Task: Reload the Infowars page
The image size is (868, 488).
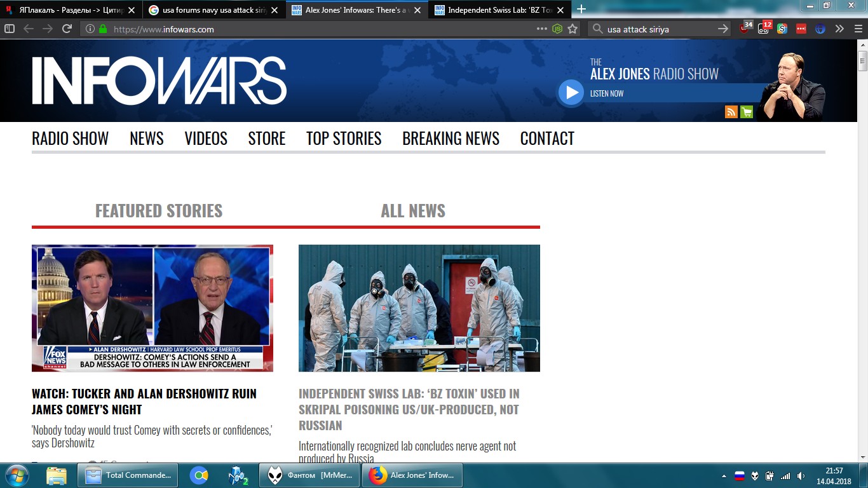Action: coord(67,29)
